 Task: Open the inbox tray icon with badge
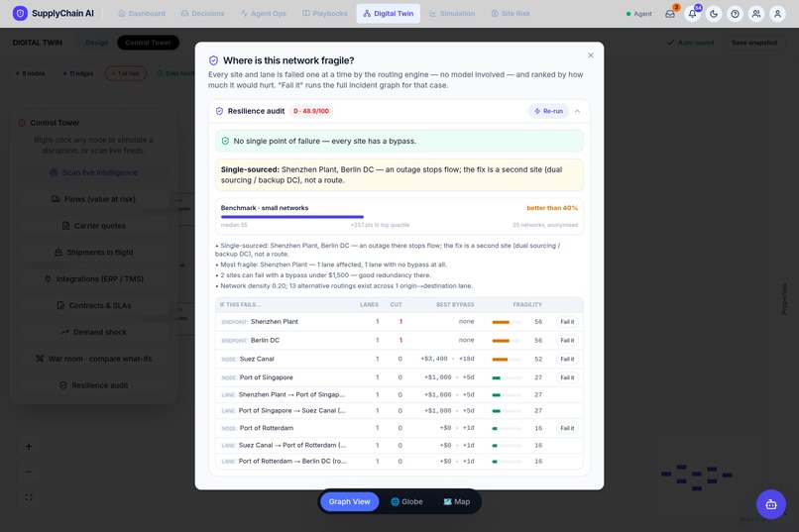tap(670, 14)
